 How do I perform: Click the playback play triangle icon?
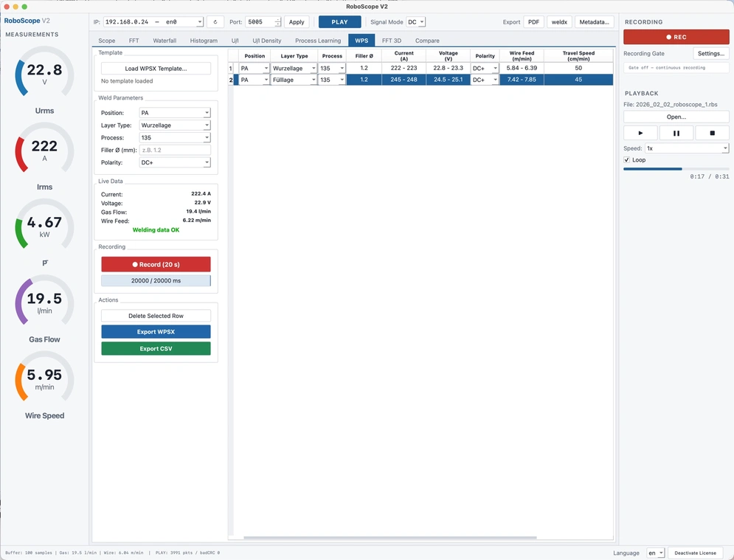640,133
